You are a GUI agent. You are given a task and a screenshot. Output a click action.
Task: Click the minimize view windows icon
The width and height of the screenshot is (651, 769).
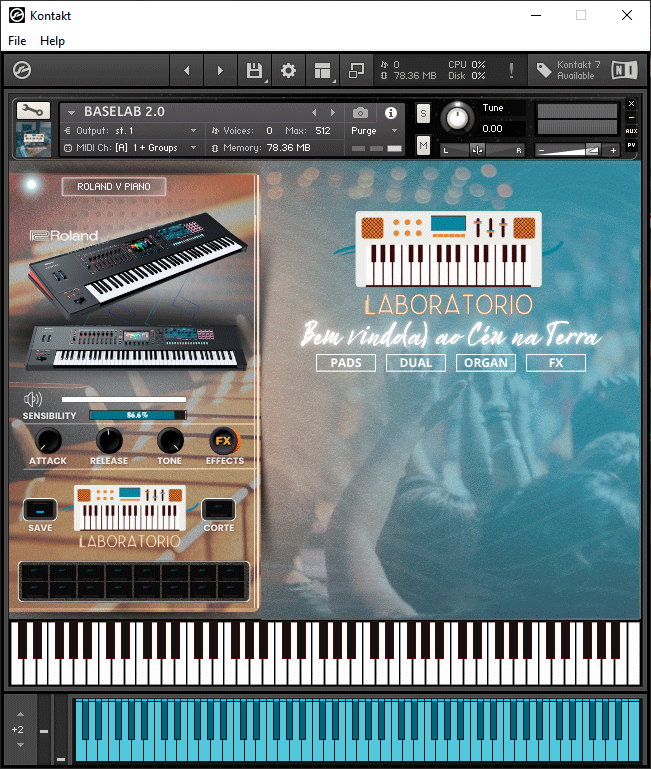pos(356,71)
